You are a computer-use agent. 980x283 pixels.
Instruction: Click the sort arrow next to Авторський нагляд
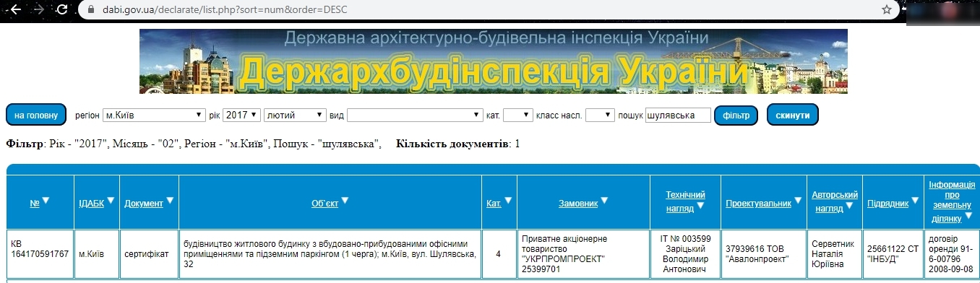[x=848, y=206]
